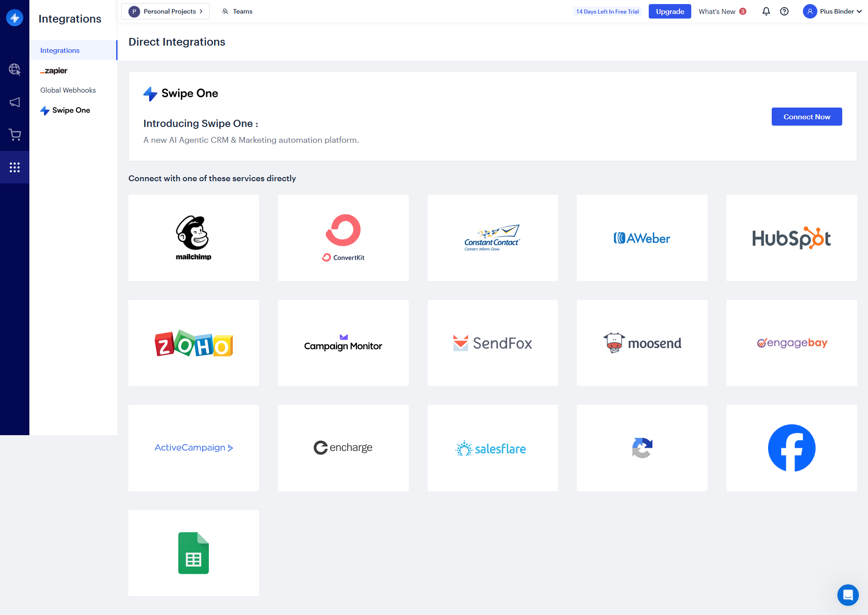Open Global Webhooks in the sidebar
Image resolution: width=868 pixels, height=615 pixels.
[68, 90]
